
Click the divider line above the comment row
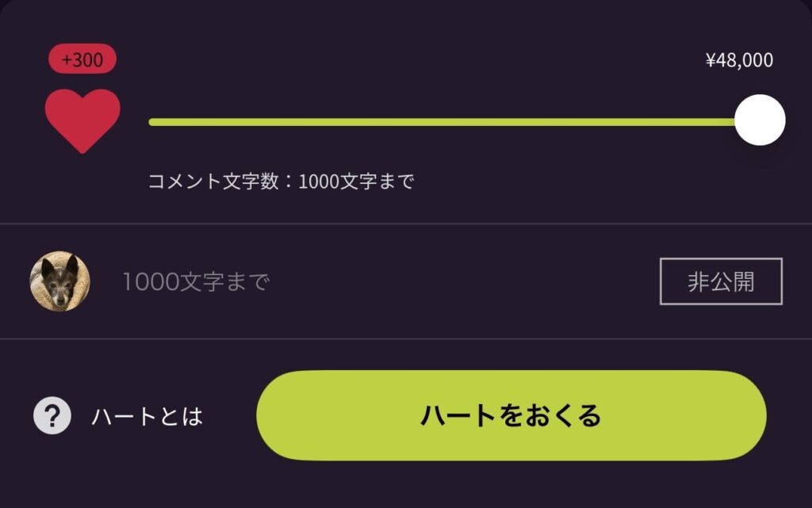(x=406, y=224)
